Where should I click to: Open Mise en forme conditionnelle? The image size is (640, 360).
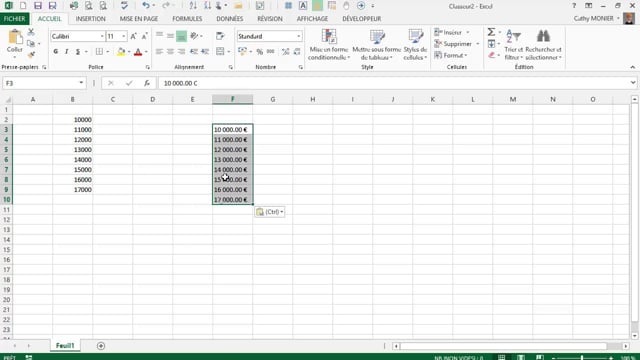coord(329,45)
